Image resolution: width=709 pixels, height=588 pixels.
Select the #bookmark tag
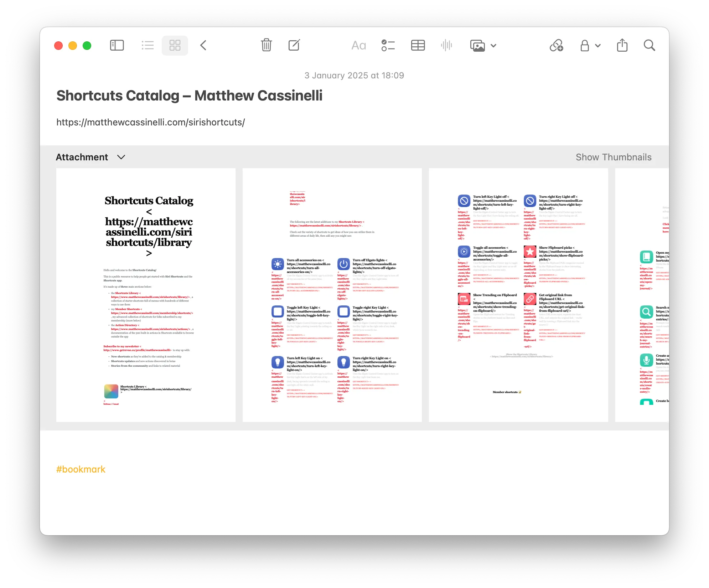click(81, 469)
